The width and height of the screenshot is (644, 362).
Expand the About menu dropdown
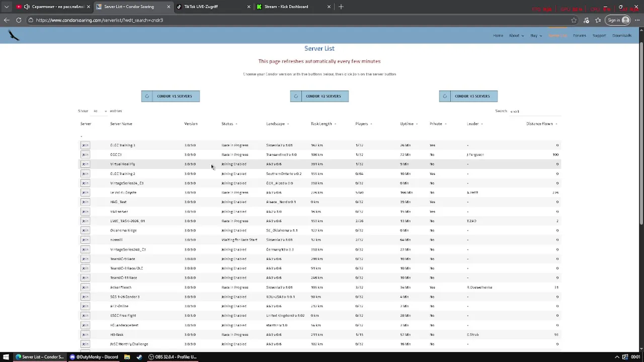[516, 36]
